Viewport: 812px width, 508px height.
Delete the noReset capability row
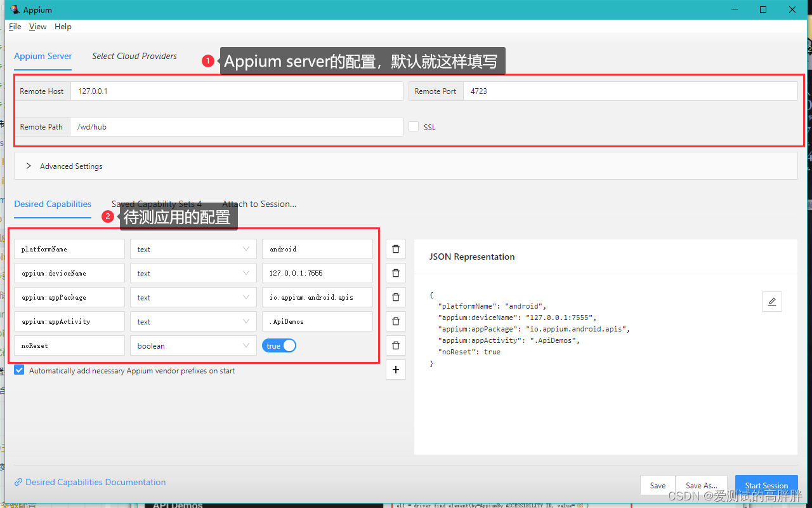396,345
